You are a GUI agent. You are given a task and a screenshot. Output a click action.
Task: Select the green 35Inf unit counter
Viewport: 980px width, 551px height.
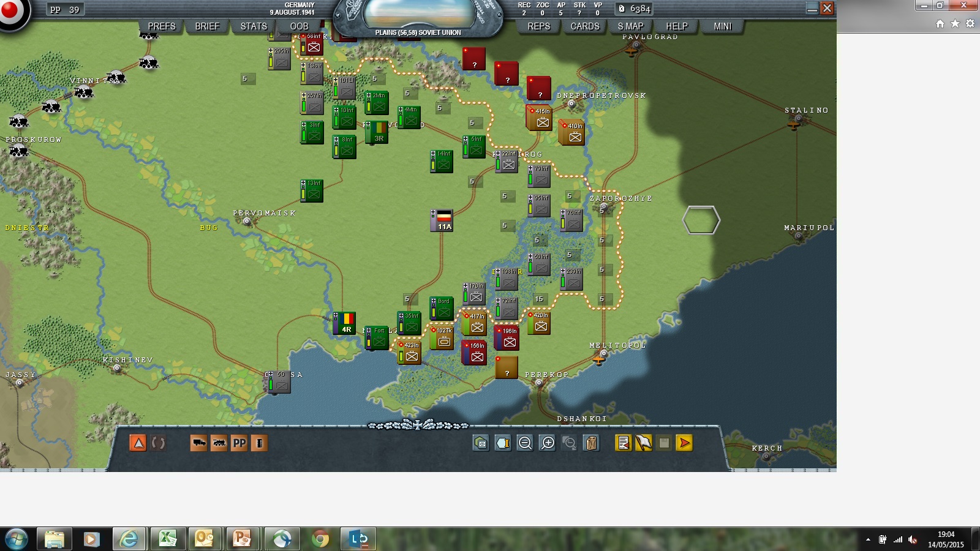pyautogui.click(x=409, y=323)
